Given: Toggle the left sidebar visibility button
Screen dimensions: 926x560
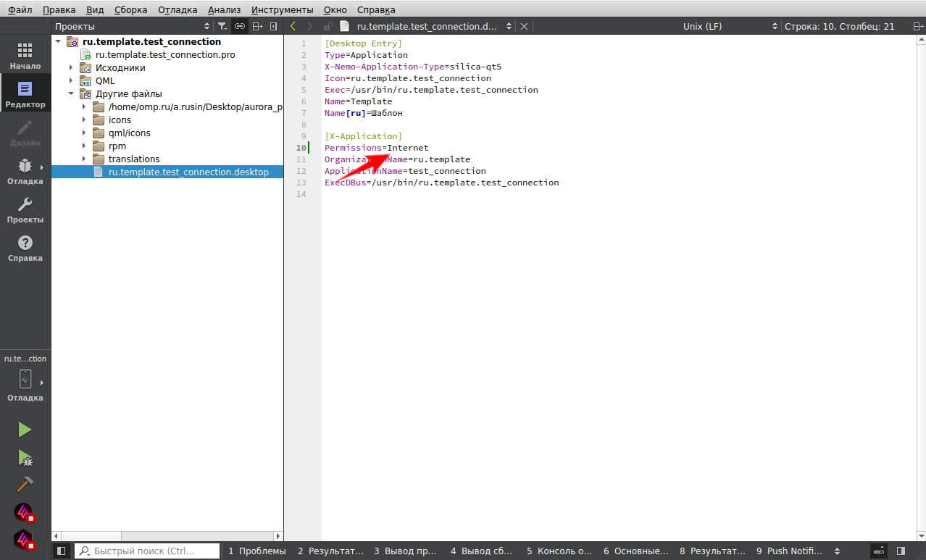Looking at the screenshot, I should [61, 551].
